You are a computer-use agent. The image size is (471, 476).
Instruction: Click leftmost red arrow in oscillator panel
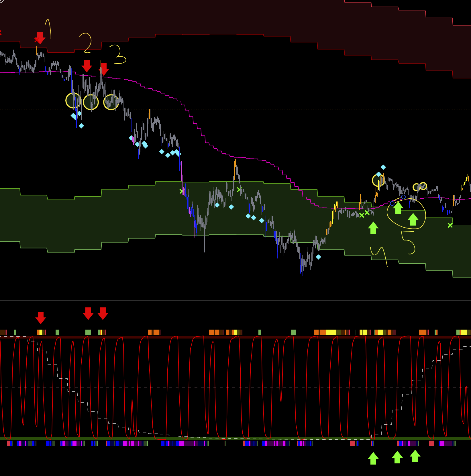41,318
